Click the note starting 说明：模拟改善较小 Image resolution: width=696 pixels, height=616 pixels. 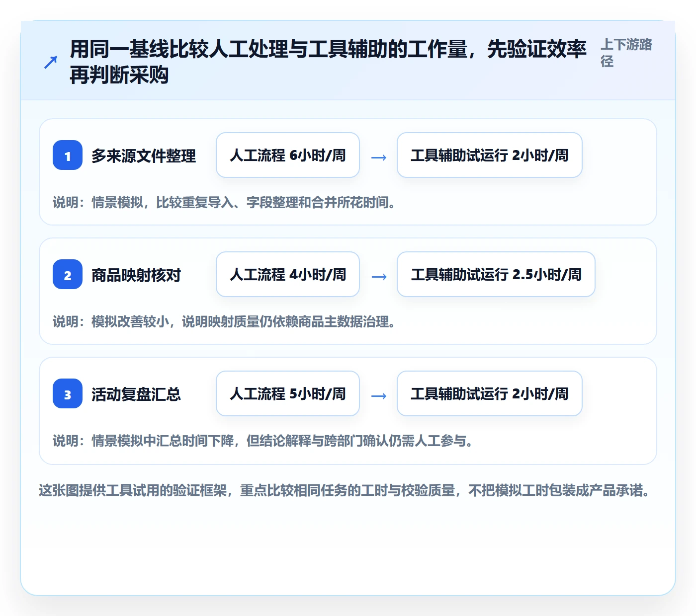pos(224,321)
